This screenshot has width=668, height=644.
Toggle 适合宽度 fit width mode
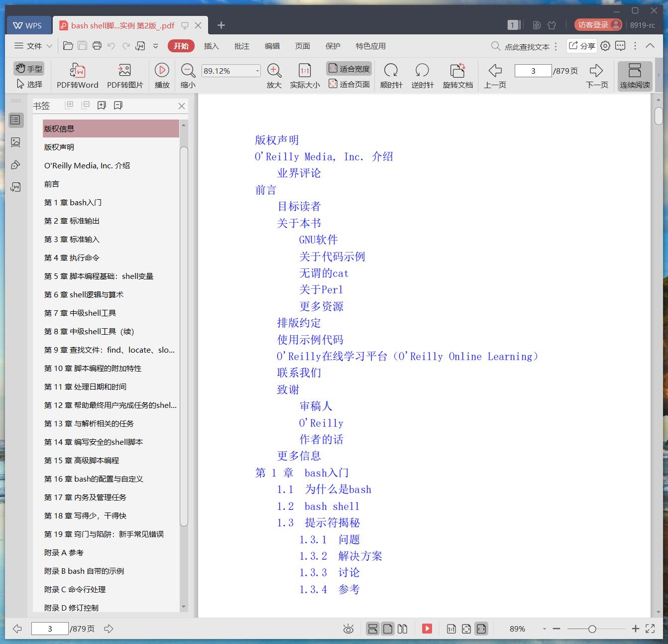point(349,69)
